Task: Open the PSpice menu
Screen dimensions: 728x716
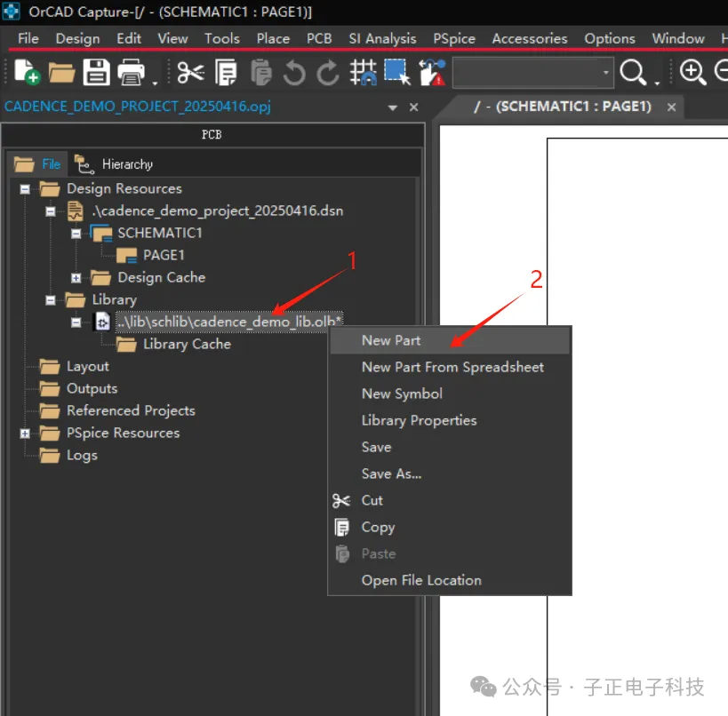Action: (454, 38)
